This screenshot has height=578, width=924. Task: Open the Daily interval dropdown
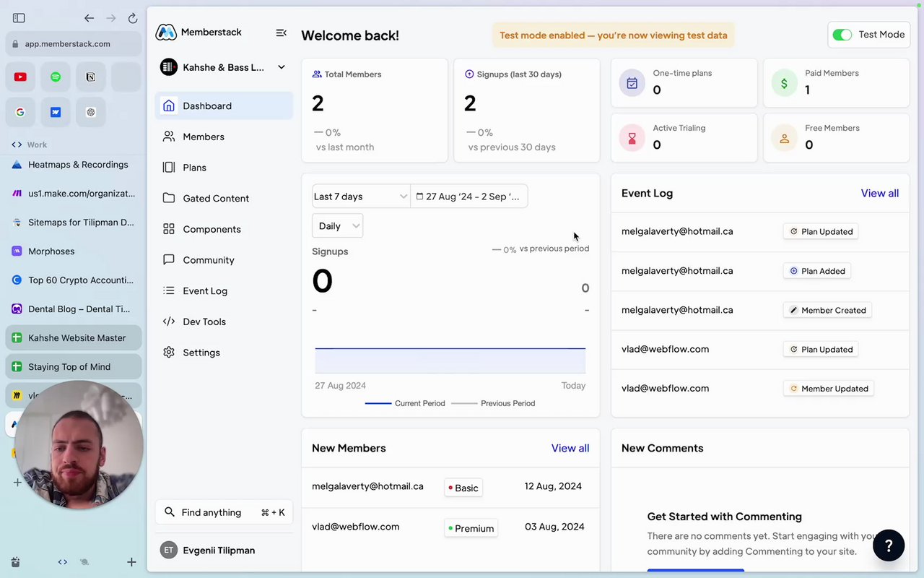click(337, 226)
